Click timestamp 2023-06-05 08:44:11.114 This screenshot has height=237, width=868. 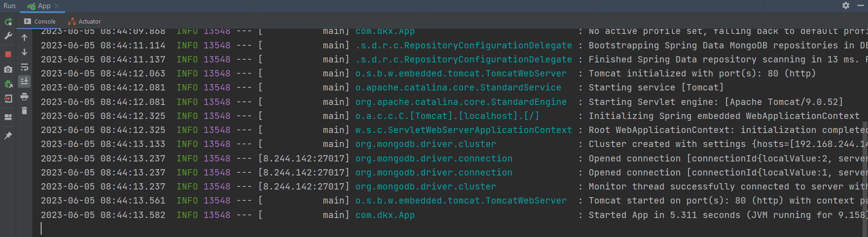coord(103,45)
